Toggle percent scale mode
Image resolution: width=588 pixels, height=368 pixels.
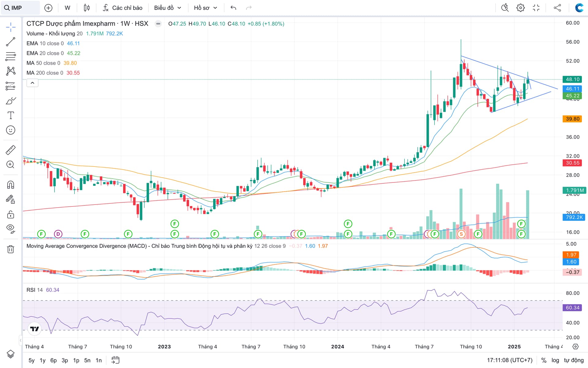pos(544,360)
